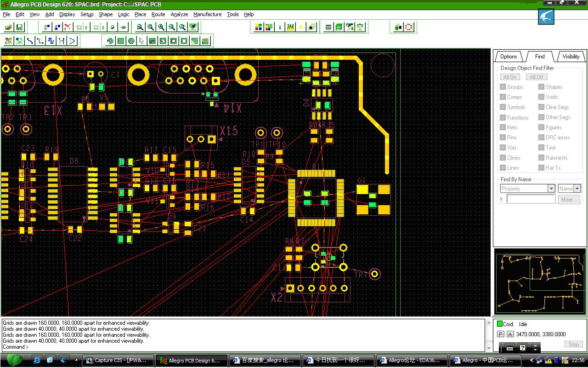Click the All Off button
Screen dimensions: 588x368
pyautogui.click(x=537, y=77)
